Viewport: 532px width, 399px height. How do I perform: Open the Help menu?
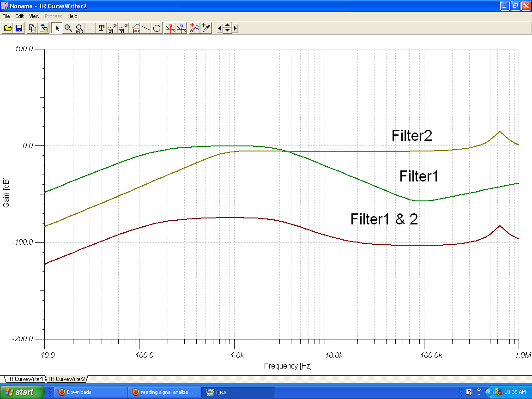(x=72, y=16)
